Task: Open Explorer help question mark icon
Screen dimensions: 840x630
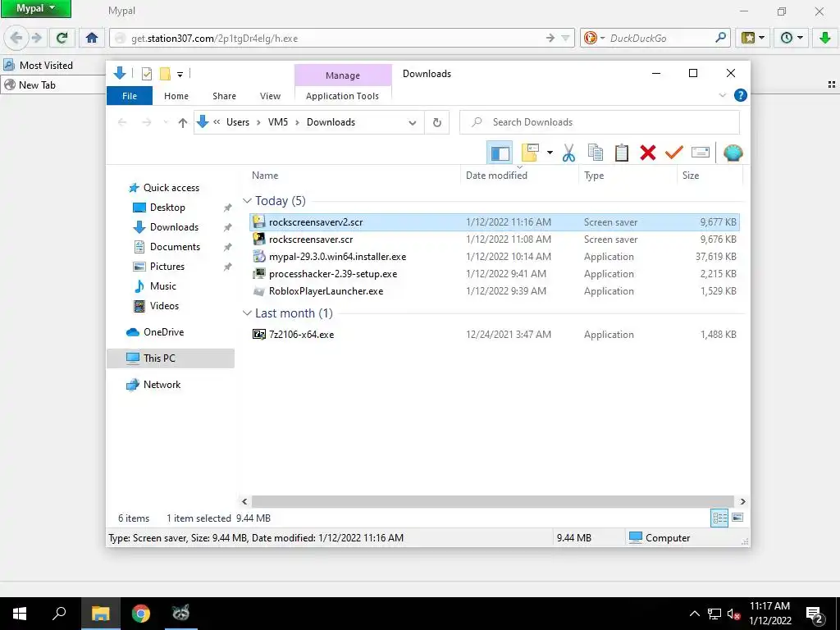Action: point(741,95)
